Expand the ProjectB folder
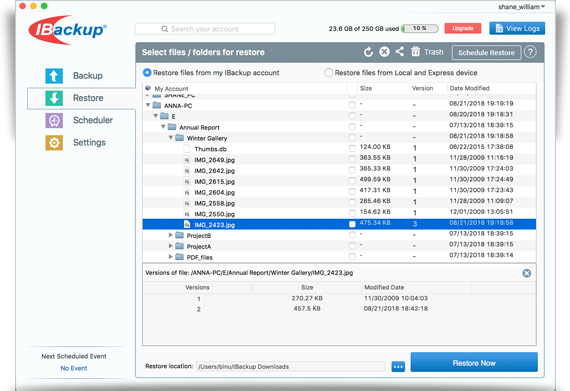The width and height of the screenshot is (570, 391). pyautogui.click(x=170, y=235)
